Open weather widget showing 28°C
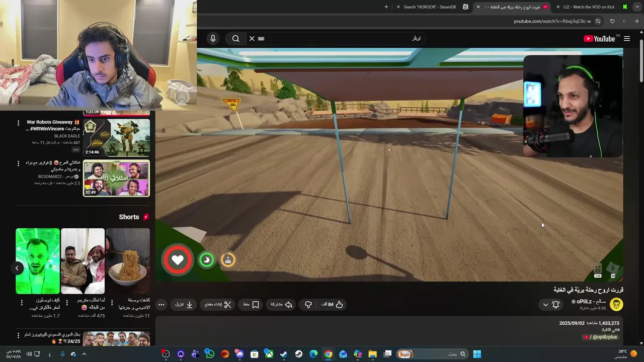The image size is (644, 362). (626, 354)
